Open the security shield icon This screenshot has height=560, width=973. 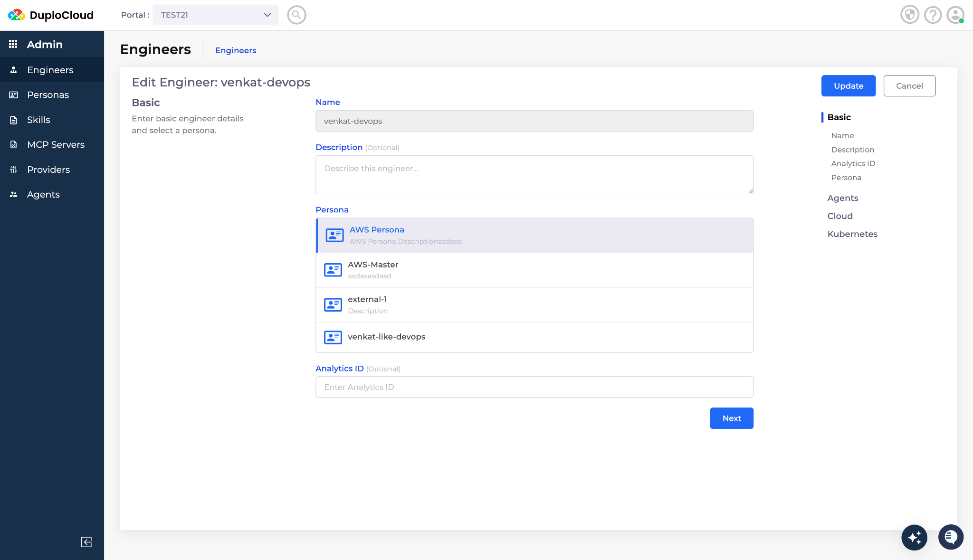(x=909, y=15)
